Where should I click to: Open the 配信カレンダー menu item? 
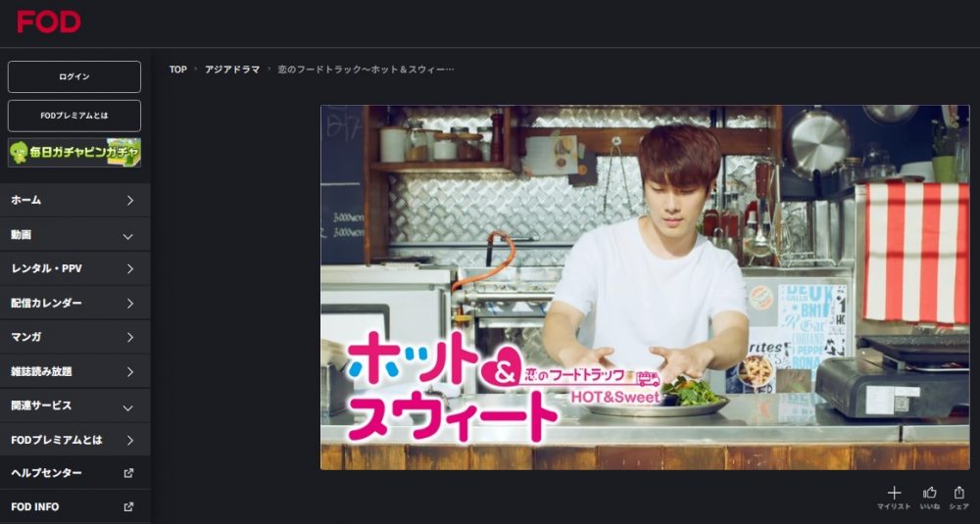pos(75,303)
